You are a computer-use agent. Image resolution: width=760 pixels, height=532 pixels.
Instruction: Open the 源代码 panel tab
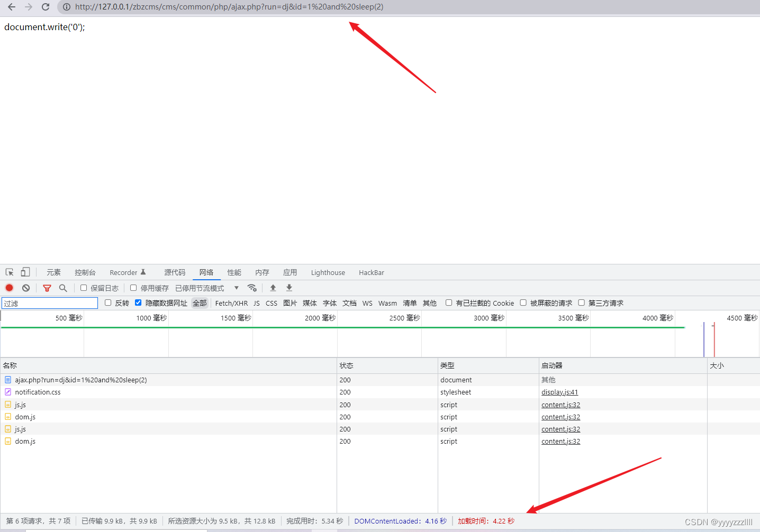coord(175,272)
